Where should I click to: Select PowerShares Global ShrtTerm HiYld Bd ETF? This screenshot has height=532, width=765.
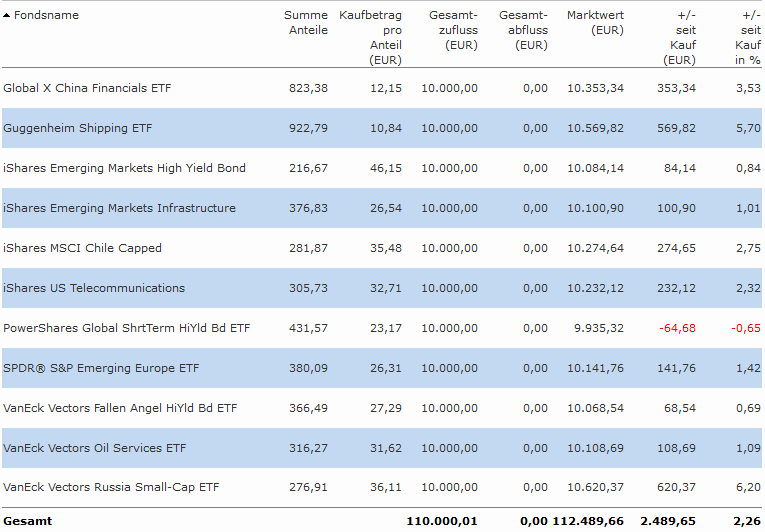click(x=127, y=328)
